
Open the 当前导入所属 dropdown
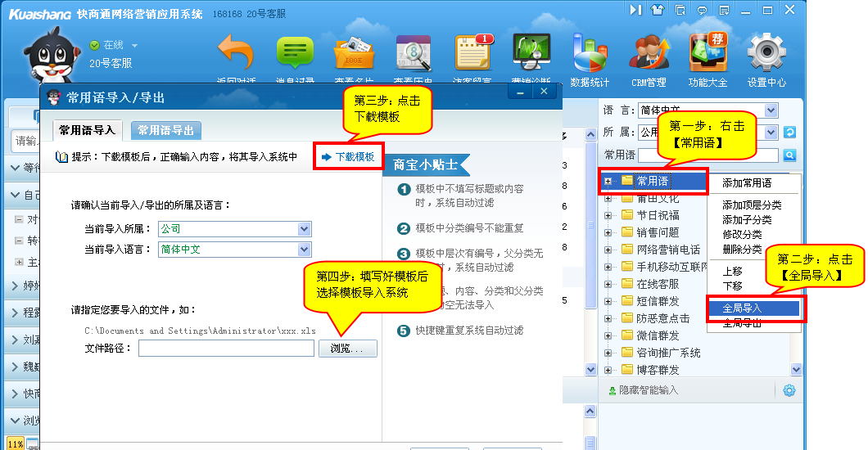[x=305, y=229]
